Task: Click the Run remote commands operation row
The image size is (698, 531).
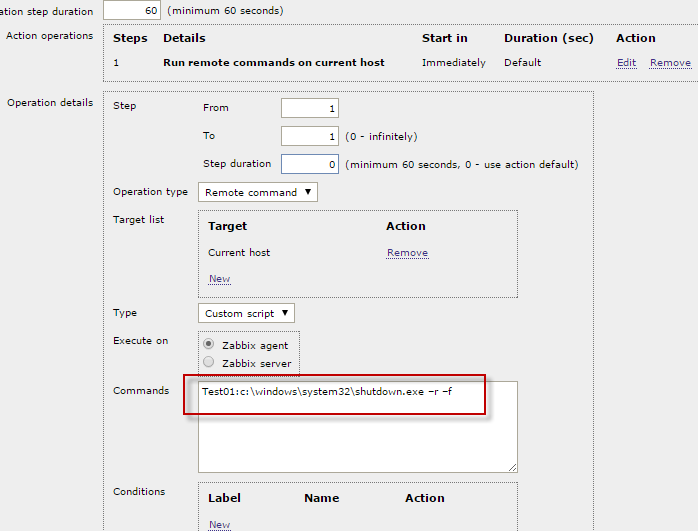Action: [x=273, y=63]
